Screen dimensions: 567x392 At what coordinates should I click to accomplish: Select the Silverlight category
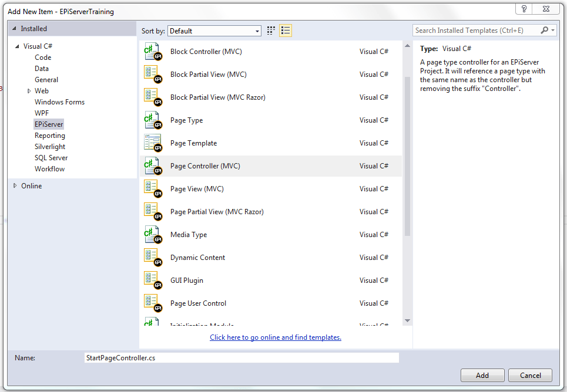pyautogui.click(x=50, y=147)
